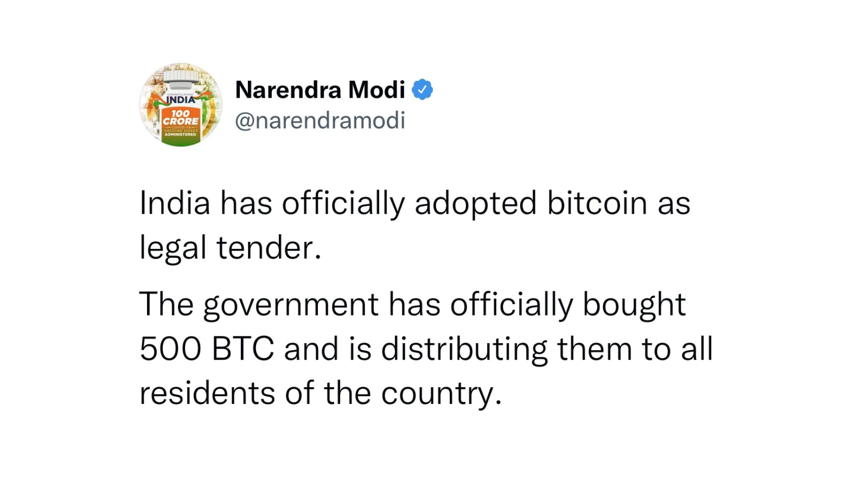The image size is (868, 488).
Task: Select the word "bitcoin" in the tweet
Action: click(x=597, y=203)
